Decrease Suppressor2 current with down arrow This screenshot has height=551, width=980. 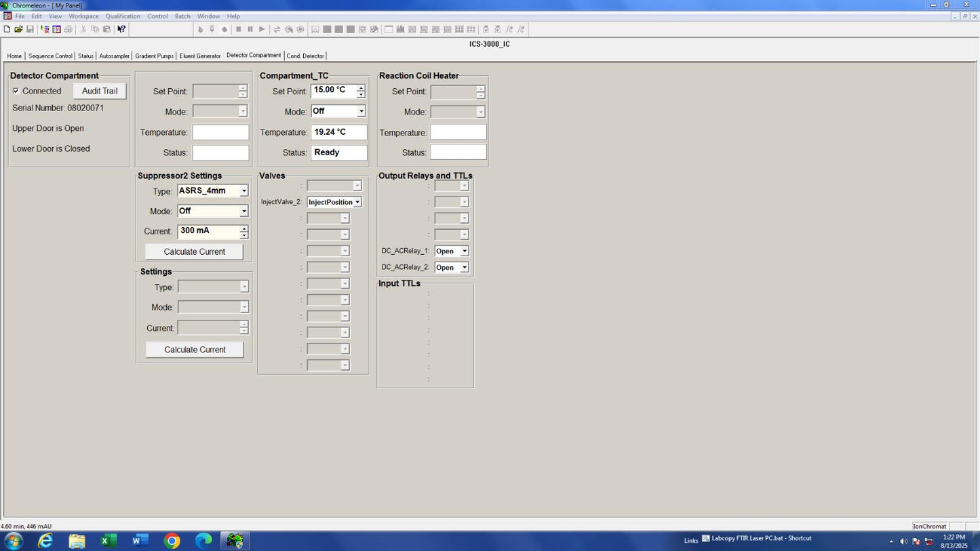tap(243, 235)
